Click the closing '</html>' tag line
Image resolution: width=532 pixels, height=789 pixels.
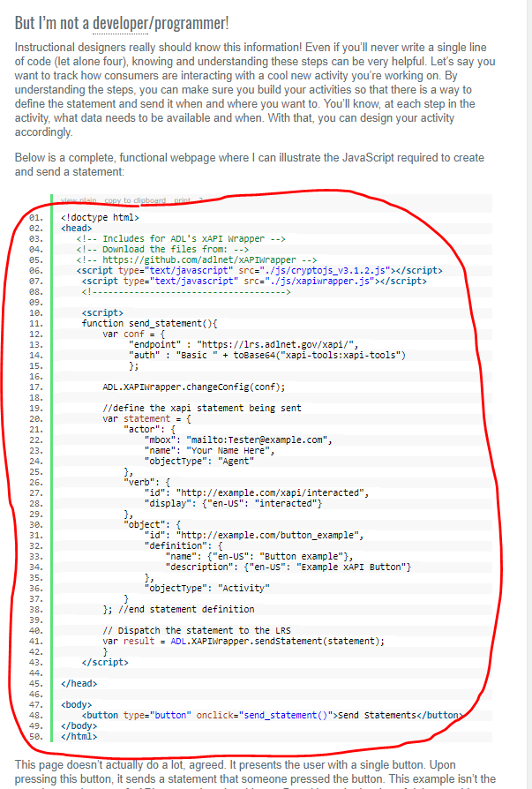79,735
